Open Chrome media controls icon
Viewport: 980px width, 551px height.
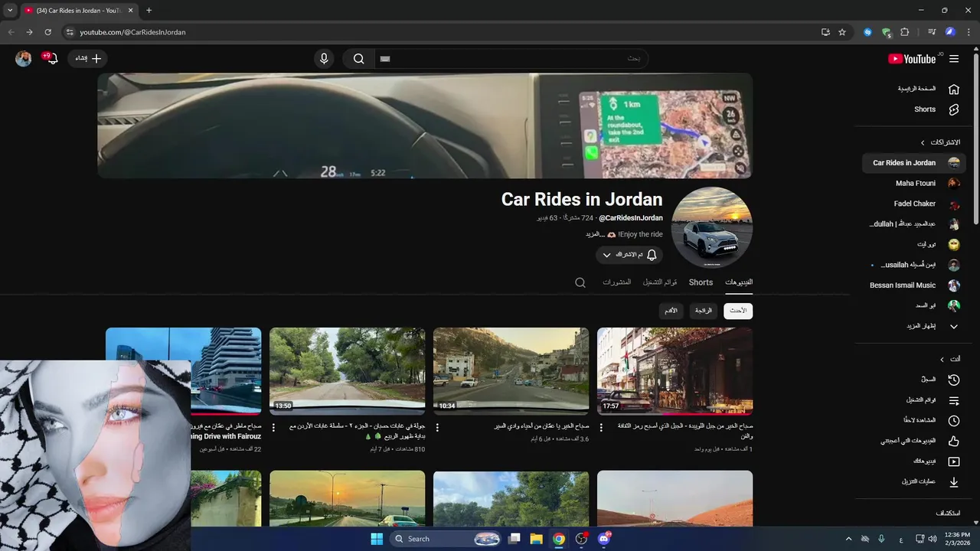(932, 32)
